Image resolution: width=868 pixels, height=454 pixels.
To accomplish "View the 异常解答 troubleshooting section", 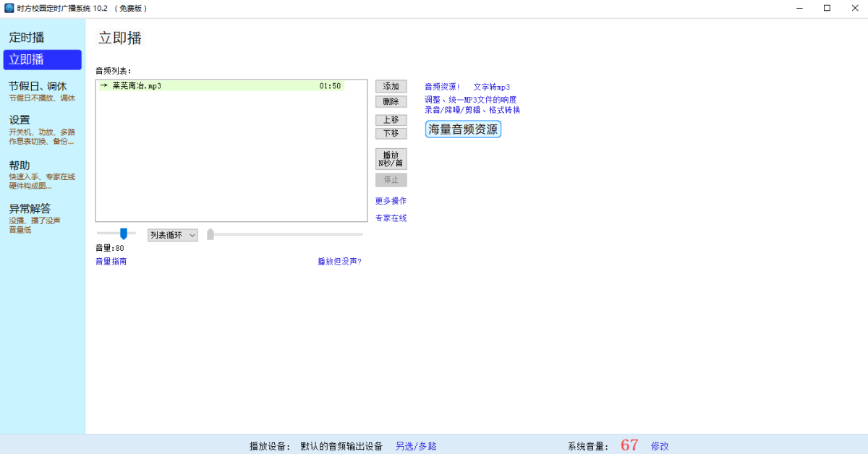I will 29,208.
